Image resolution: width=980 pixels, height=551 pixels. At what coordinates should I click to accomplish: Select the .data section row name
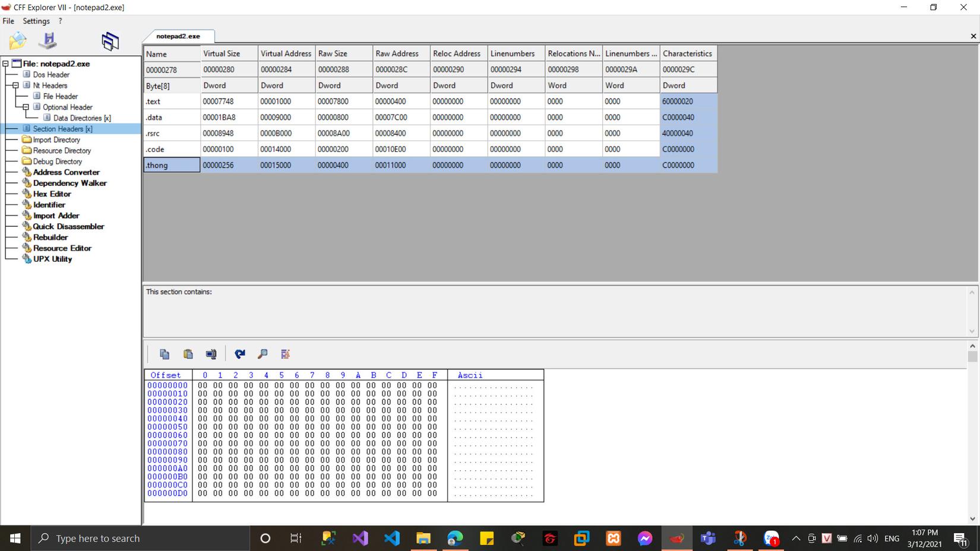pos(172,118)
